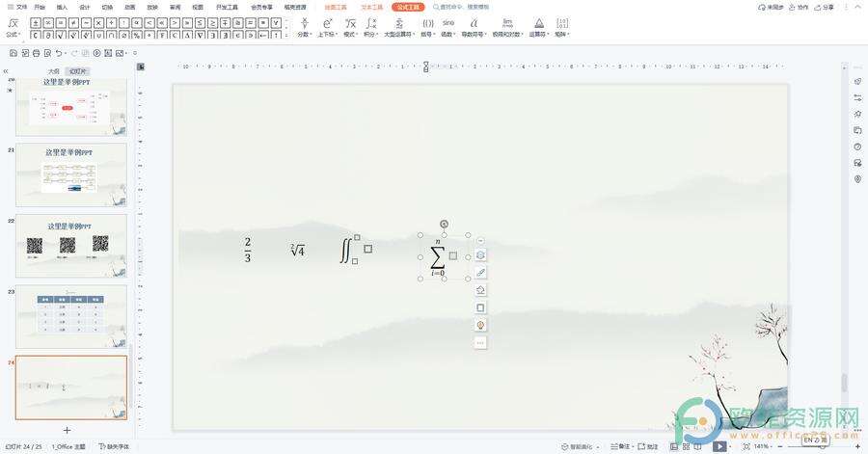The width and height of the screenshot is (868, 454).
Task: Switch to the 大纲 outline tab
Action: pyautogui.click(x=53, y=71)
